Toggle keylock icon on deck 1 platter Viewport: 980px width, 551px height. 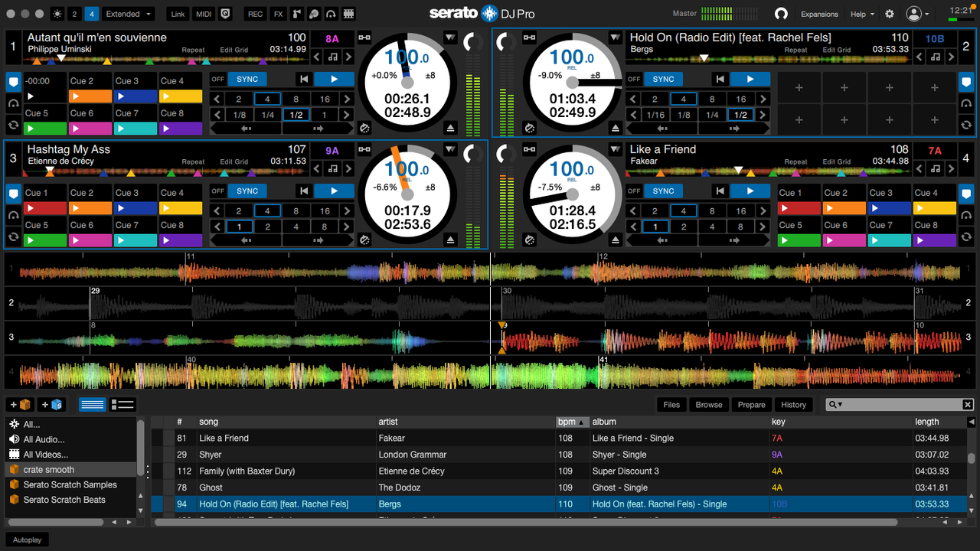(x=364, y=37)
